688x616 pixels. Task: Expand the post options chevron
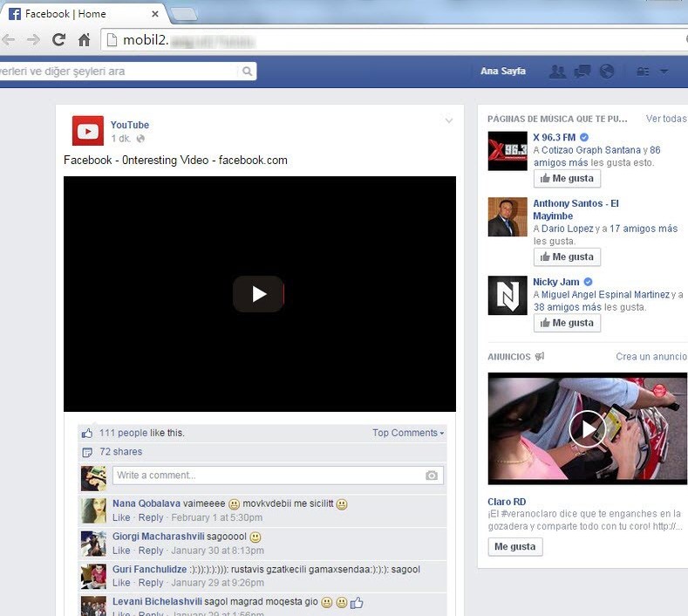(x=449, y=121)
